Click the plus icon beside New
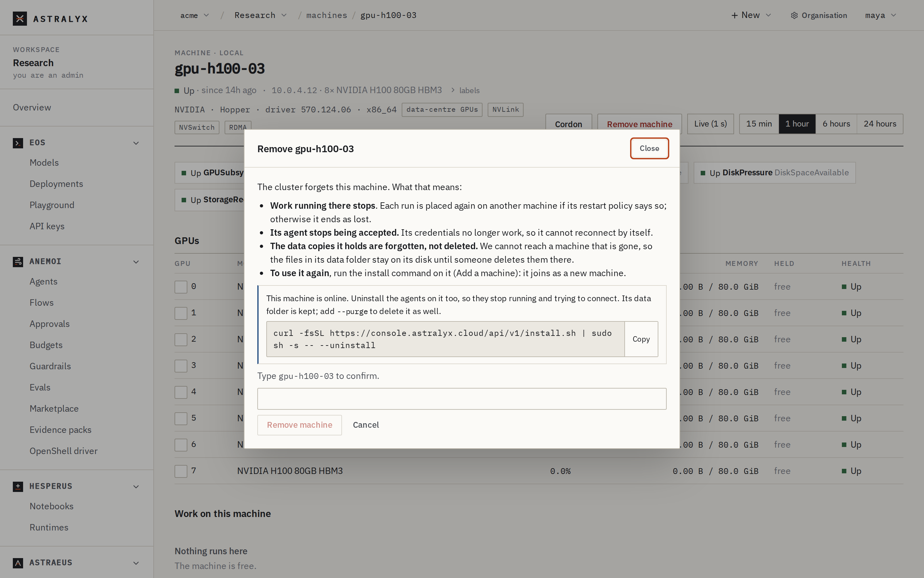Screen dimensions: 924x578 coord(735,15)
